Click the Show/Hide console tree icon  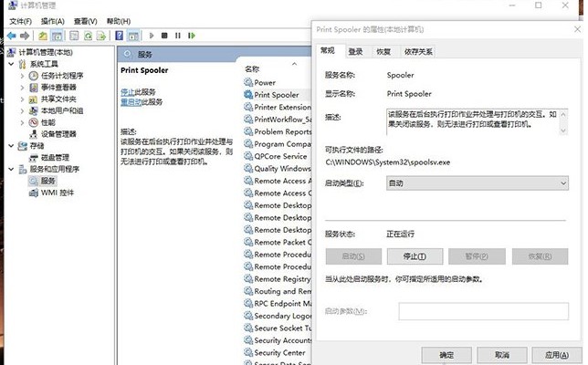click(x=57, y=36)
